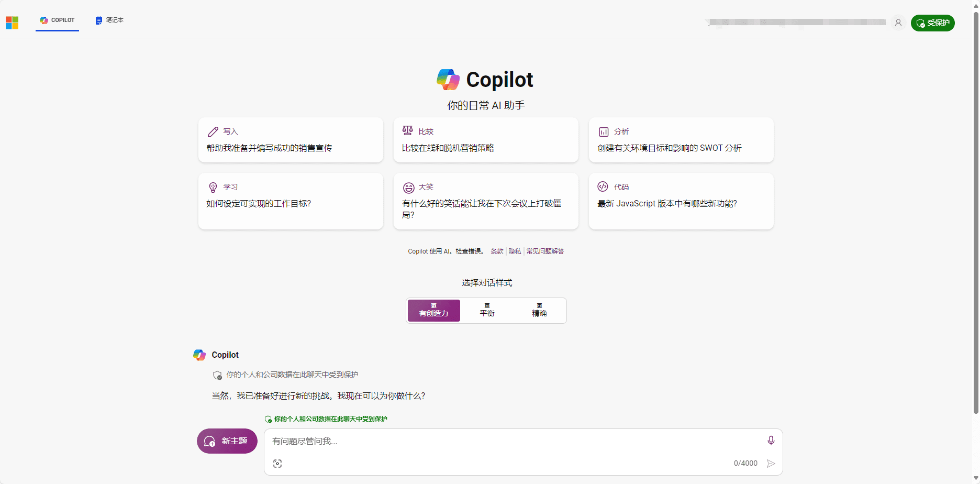Click the shield icon beside chat protection notice

(217, 375)
